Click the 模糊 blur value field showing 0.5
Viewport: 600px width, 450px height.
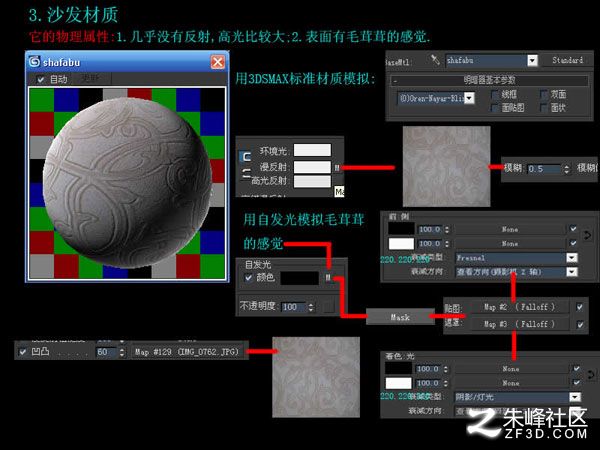(x=545, y=169)
